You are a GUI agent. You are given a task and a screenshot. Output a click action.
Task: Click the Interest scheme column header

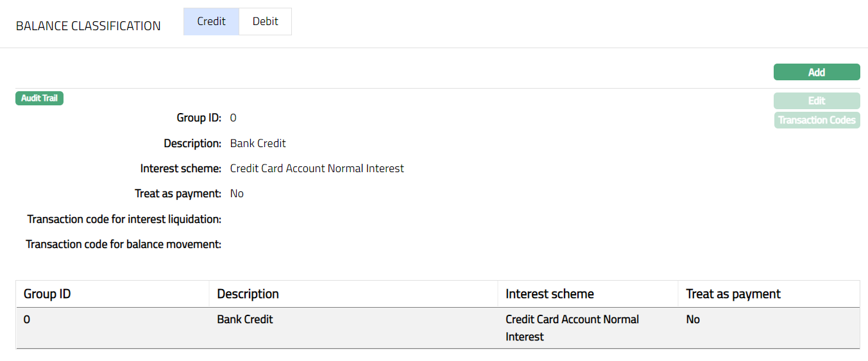click(x=549, y=294)
